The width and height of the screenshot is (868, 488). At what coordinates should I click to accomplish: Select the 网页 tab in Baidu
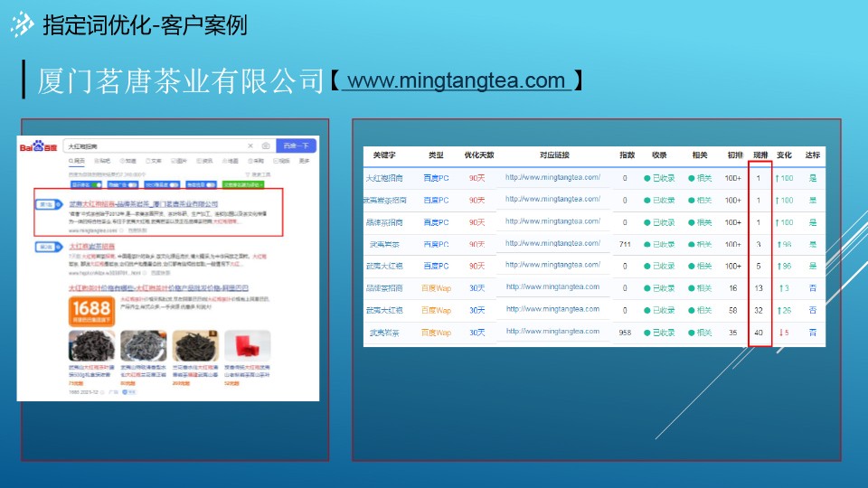coord(77,161)
